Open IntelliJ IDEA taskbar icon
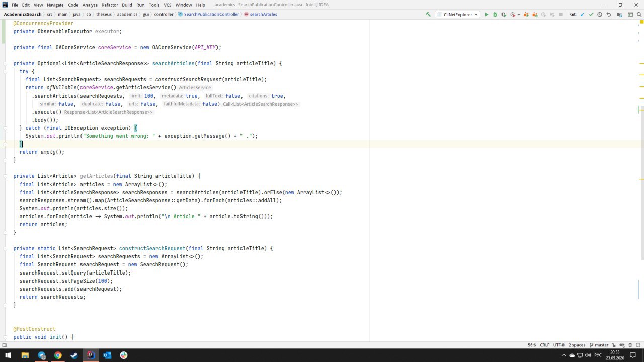This screenshot has height=362, width=644. pyautogui.click(x=91, y=355)
